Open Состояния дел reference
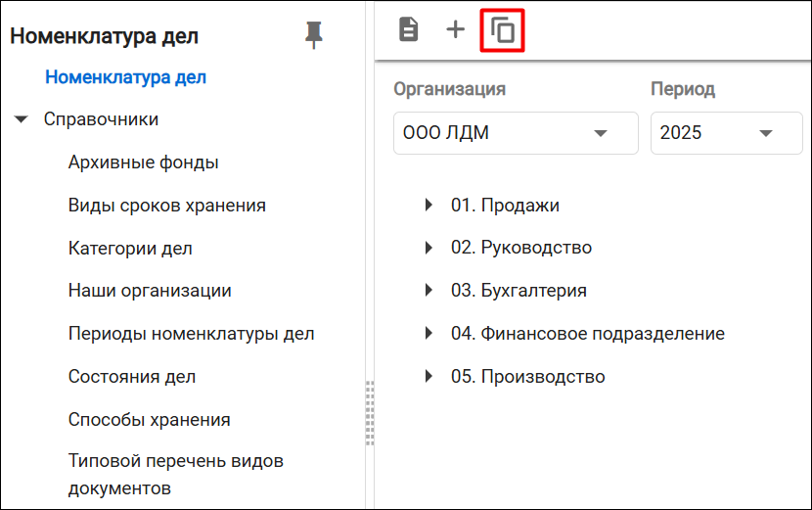 click(132, 377)
